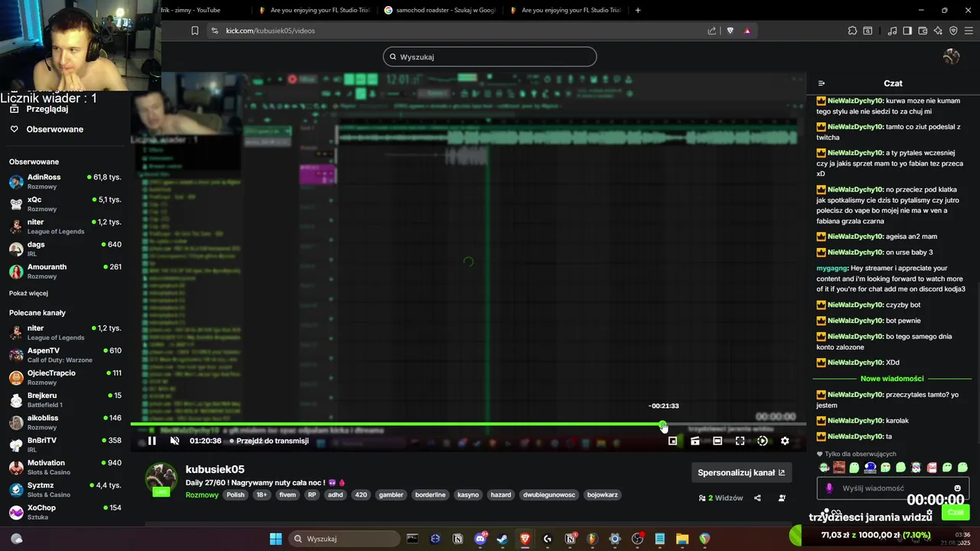Image resolution: width=980 pixels, height=551 pixels.
Task: Create a clip with the clapperboard icon
Action: tap(695, 441)
